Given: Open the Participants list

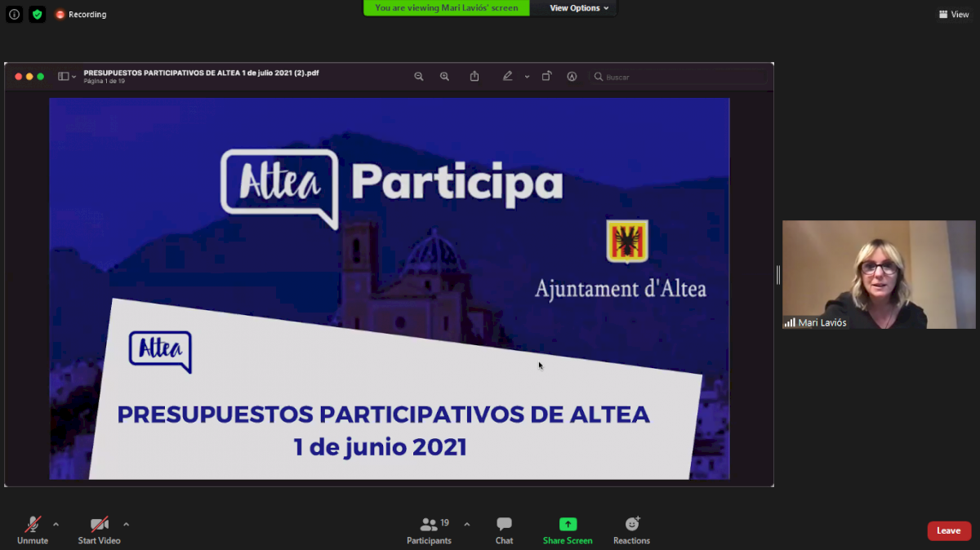Looking at the screenshot, I should click(x=430, y=530).
